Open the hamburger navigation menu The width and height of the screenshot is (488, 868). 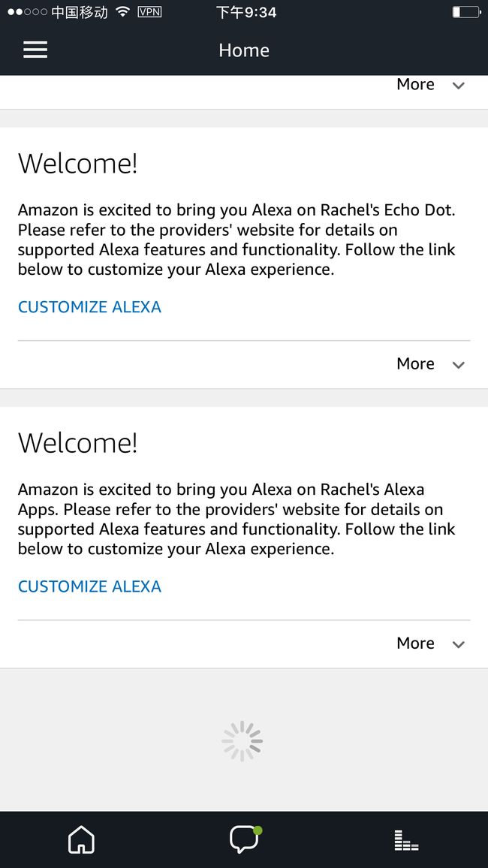click(35, 50)
